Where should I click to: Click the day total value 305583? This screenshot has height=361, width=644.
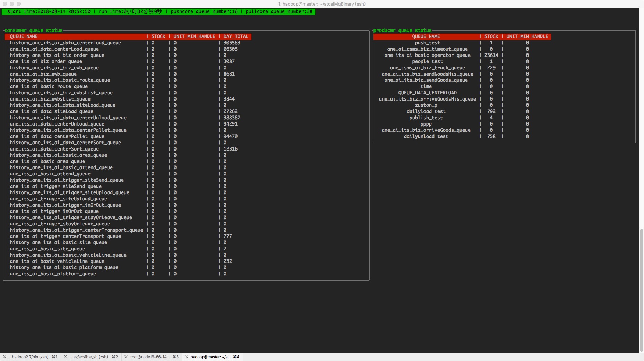coord(232,43)
